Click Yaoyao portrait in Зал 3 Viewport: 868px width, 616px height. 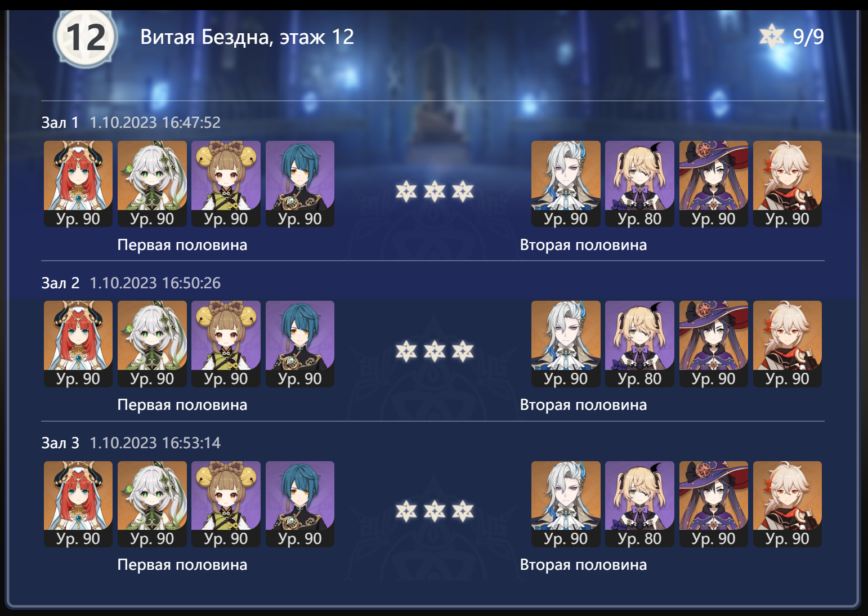click(x=226, y=504)
